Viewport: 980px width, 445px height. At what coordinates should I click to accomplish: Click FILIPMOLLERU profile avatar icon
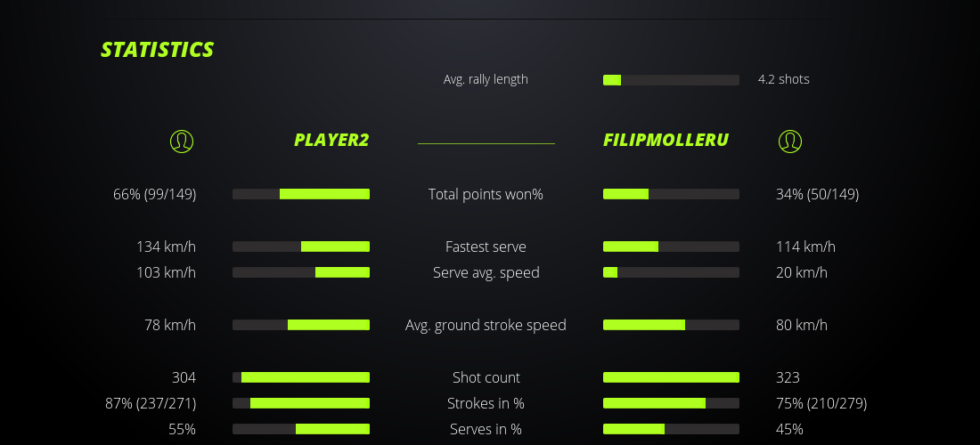pos(789,141)
